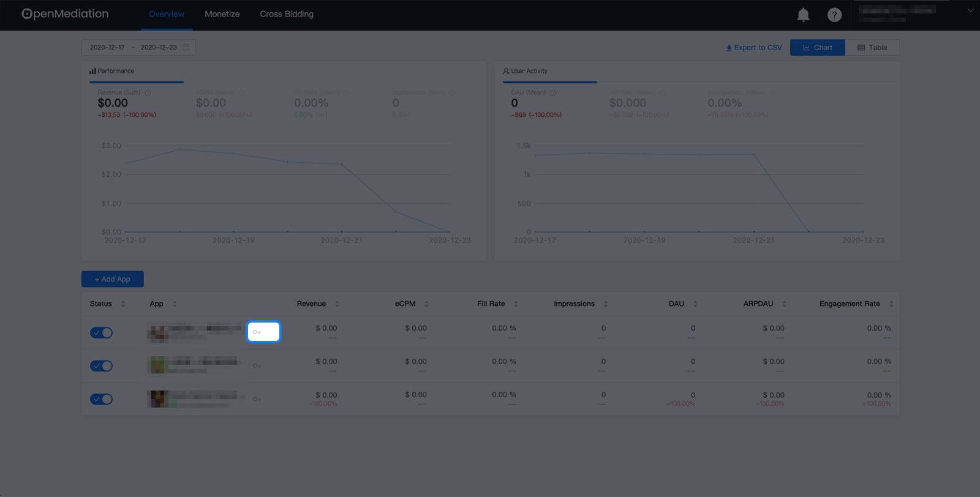Toggle status switch of the second app
980x497 pixels.
click(101, 366)
